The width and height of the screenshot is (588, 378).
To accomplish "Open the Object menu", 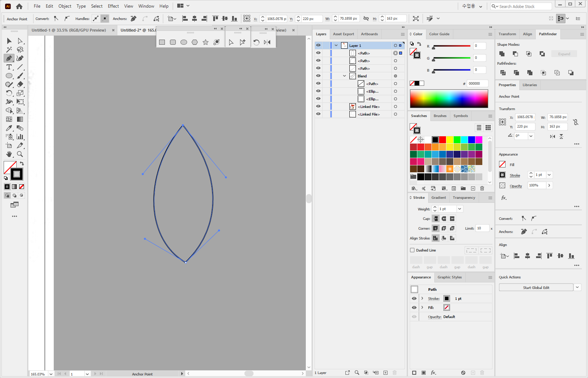I will [65, 6].
